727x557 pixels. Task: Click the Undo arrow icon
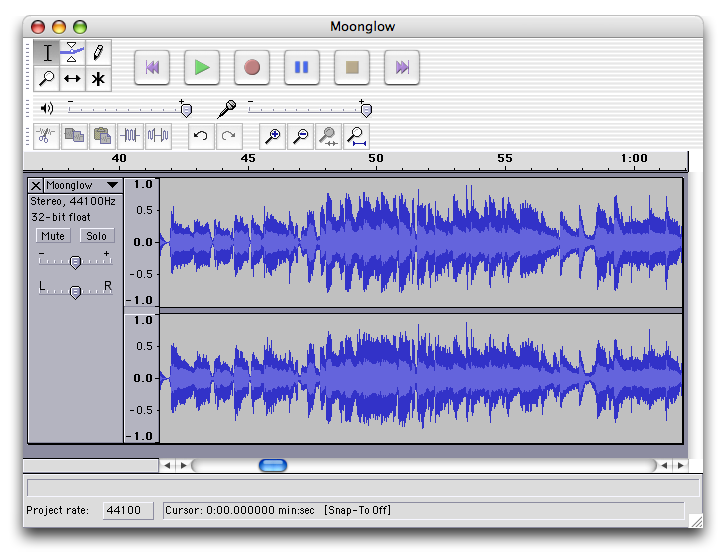click(200, 136)
